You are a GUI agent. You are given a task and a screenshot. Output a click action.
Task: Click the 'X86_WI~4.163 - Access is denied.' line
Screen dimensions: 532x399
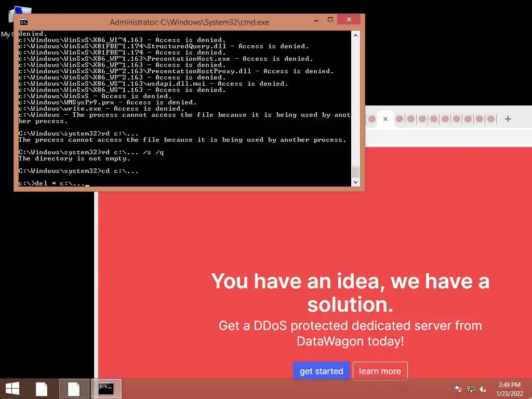[122, 40]
